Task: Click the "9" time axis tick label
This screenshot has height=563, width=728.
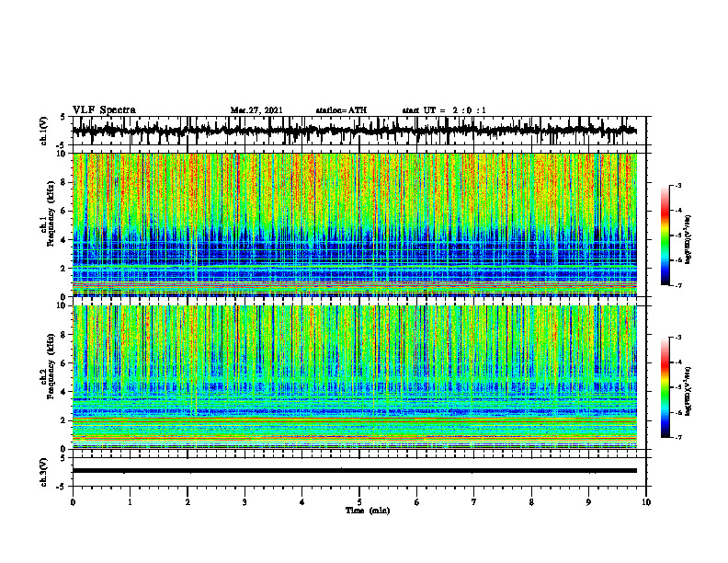Action: click(x=588, y=502)
